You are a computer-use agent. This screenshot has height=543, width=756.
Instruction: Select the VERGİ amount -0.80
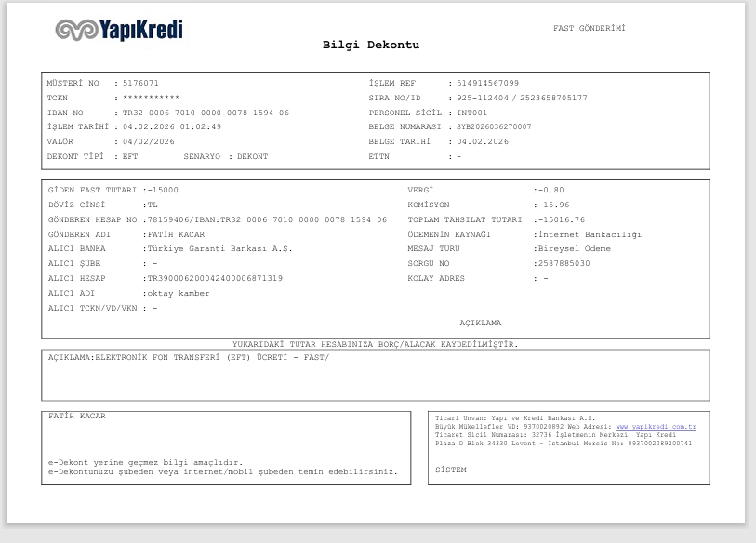tap(550, 190)
